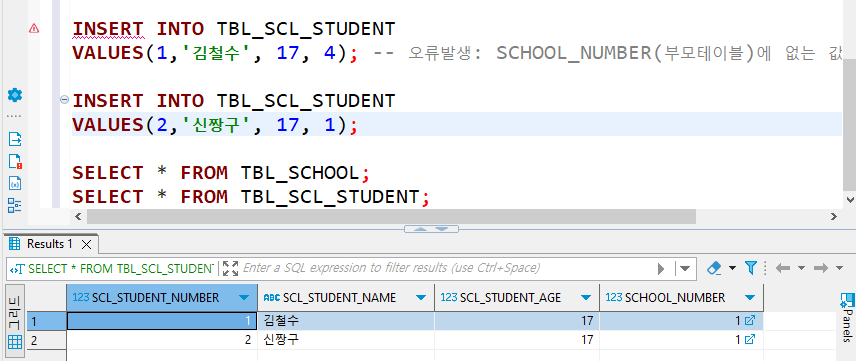Navigate forward with the right arrow
Viewport: 856px width, 361px height.
tap(821, 268)
